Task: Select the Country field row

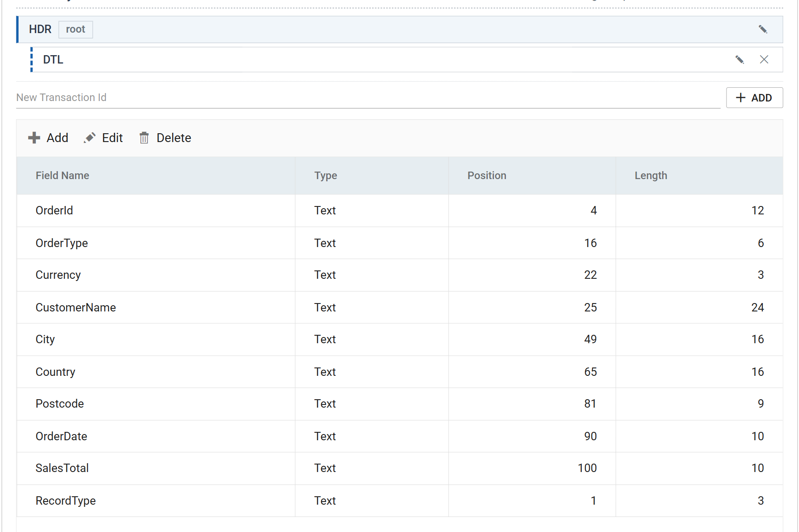Action: (x=399, y=372)
